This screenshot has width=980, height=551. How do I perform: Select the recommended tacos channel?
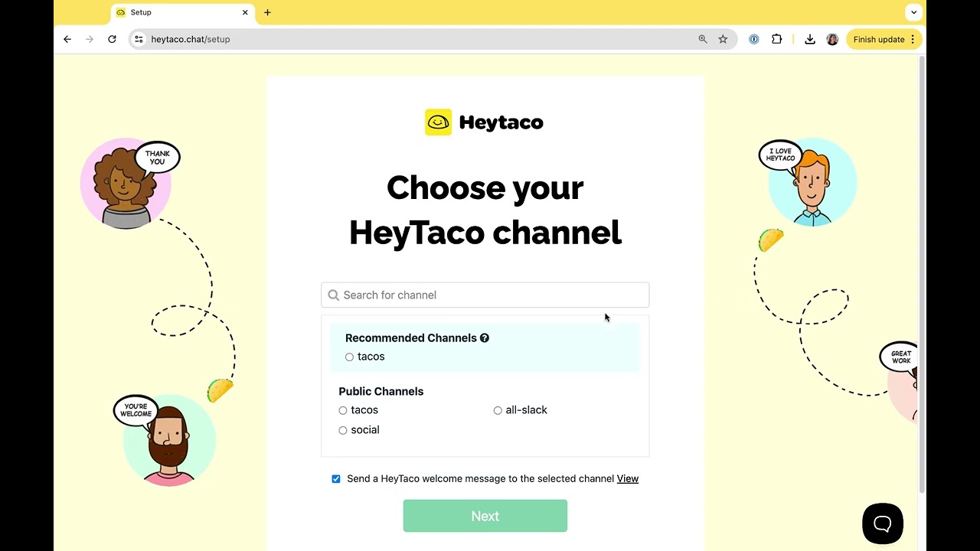tap(349, 357)
